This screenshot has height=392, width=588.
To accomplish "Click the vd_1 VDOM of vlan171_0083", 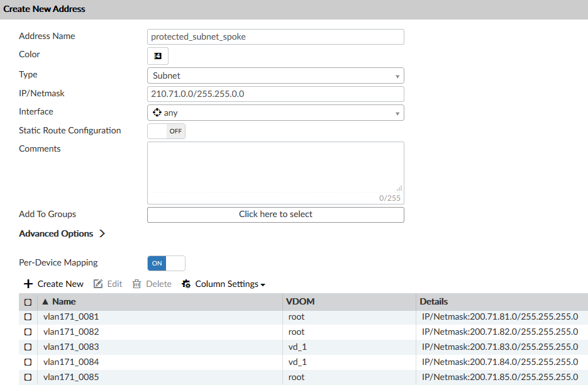I will point(297,347).
